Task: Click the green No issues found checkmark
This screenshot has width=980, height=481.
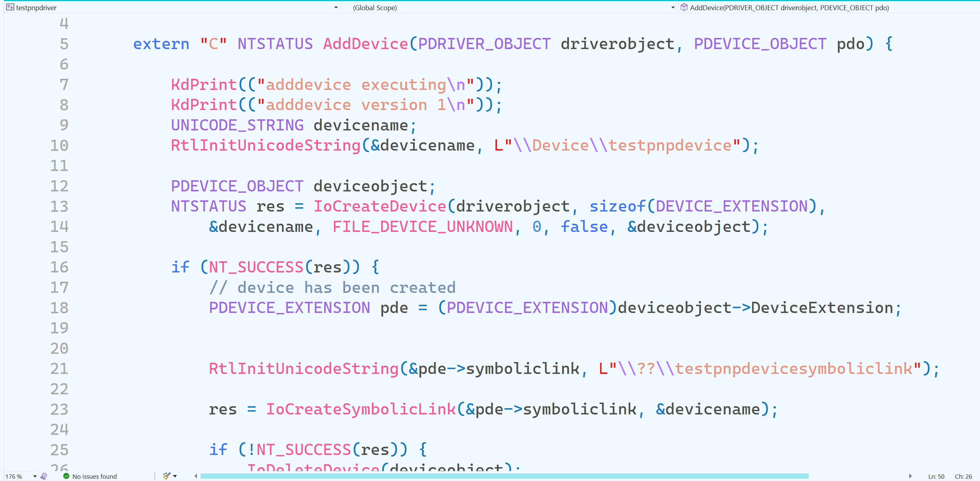Action: (66, 476)
